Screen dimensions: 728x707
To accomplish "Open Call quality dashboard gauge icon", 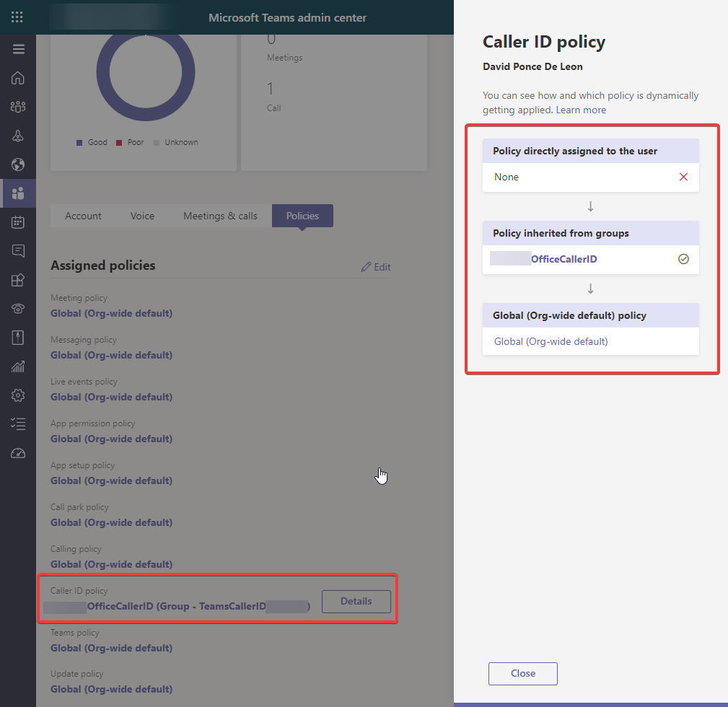I will 18,453.
